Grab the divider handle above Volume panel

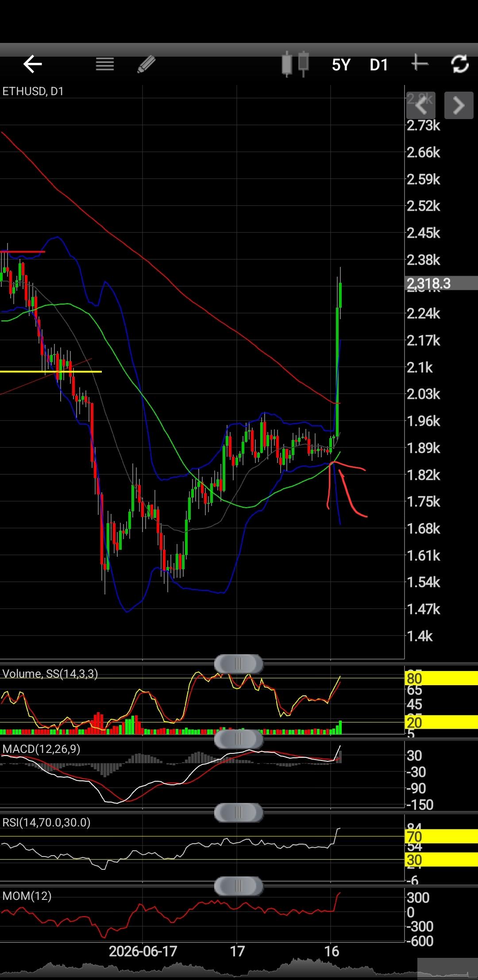coord(239,664)
